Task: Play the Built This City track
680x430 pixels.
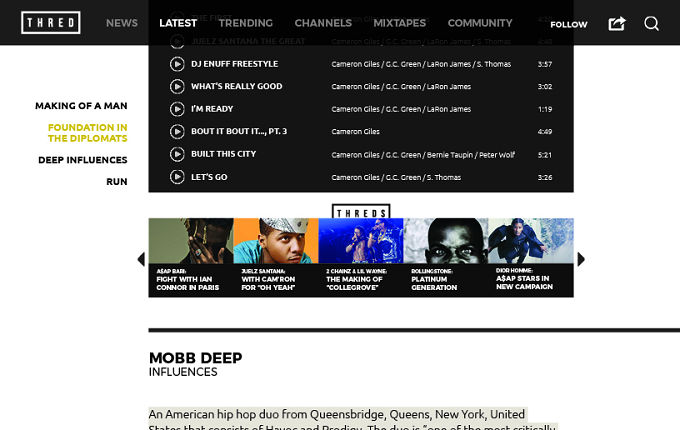Action: click(x=177, y=154)
